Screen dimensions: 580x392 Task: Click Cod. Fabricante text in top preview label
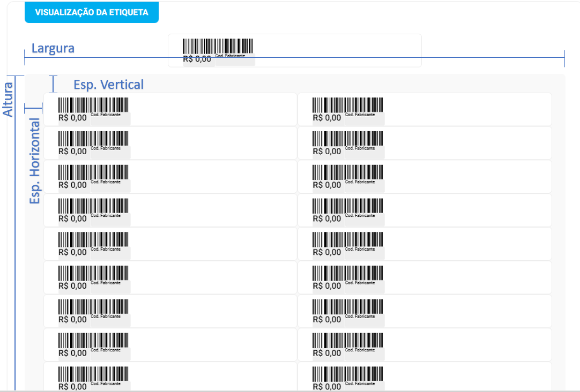pyautogui.click(x=230, y=56)
